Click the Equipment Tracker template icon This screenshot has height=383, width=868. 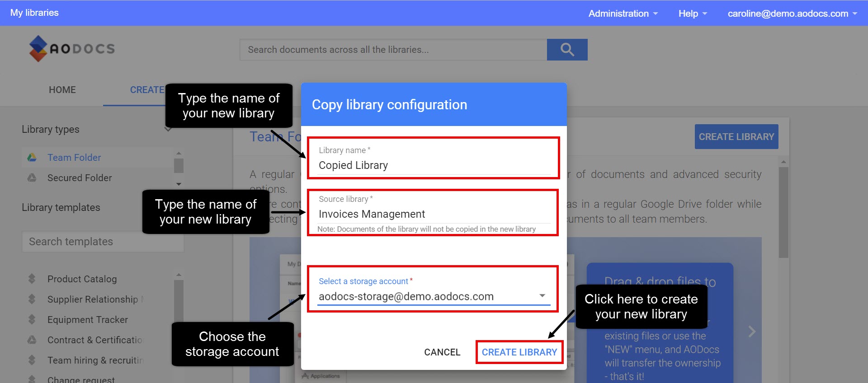[32, 319]
